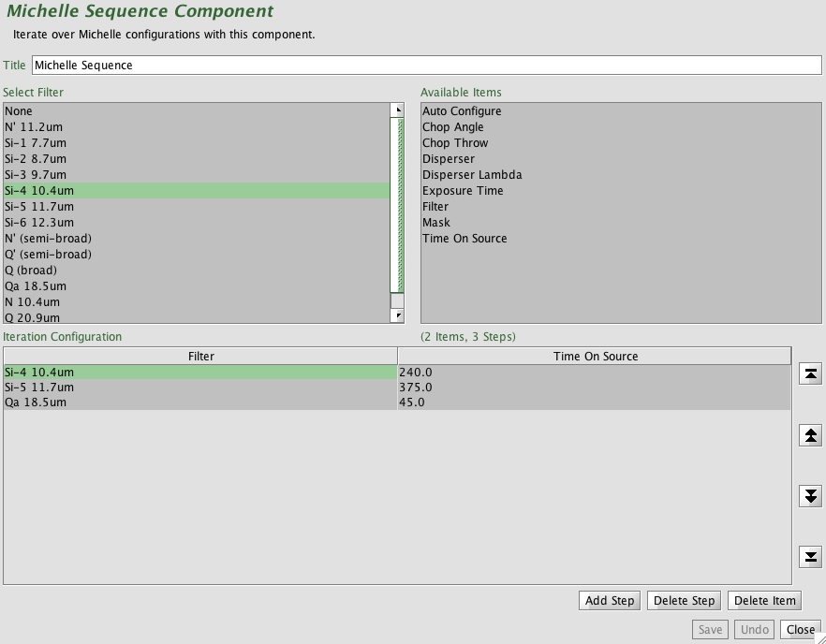Move selected step up one row
The width and height of the screenshot is (826, 644).
pyautogui.click(x=810, y=435)
